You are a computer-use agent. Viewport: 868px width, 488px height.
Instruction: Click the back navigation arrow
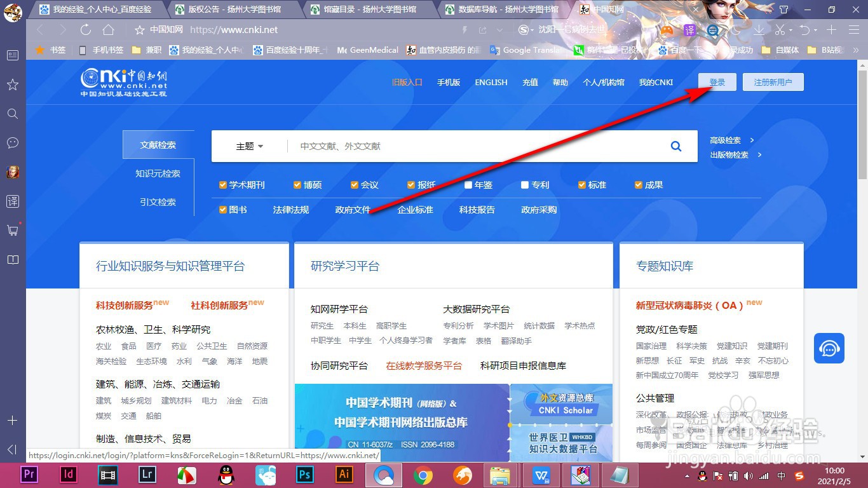coord(41,30)
